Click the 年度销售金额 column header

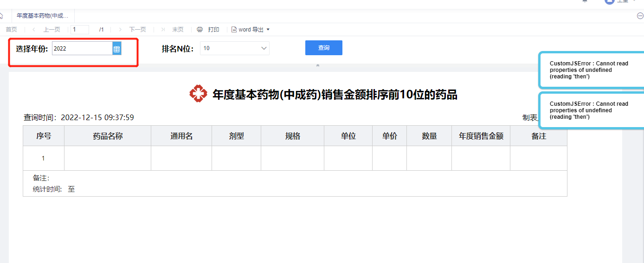tap(481, 136)
